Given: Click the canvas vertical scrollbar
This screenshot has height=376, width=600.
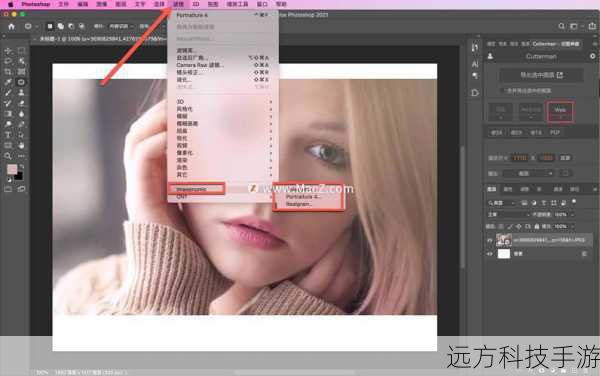Looking at the screenshot, I should [x=462, y=207].
